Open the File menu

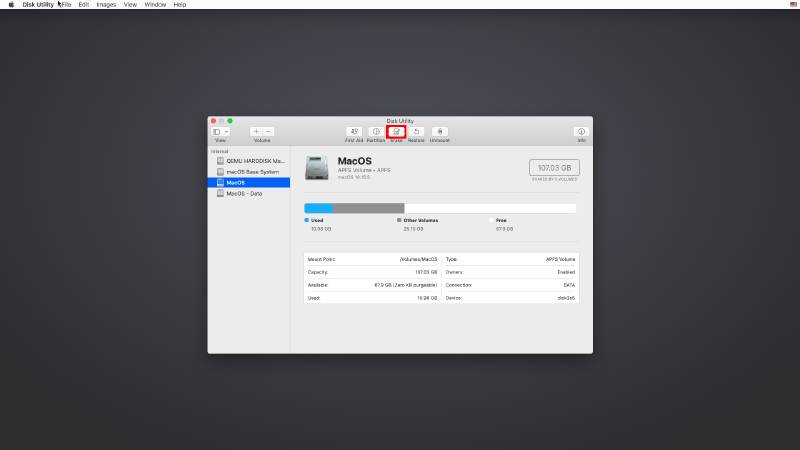point(67,5)
